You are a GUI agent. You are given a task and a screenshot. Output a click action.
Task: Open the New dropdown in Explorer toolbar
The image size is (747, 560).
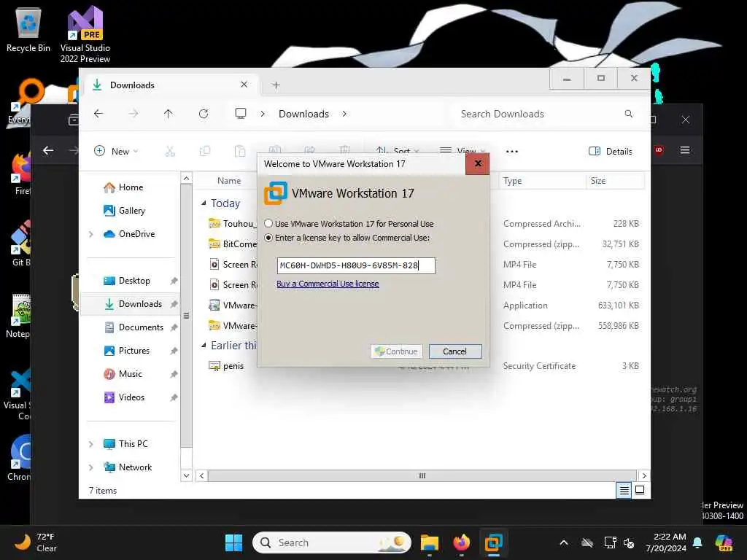coord(116,152)
